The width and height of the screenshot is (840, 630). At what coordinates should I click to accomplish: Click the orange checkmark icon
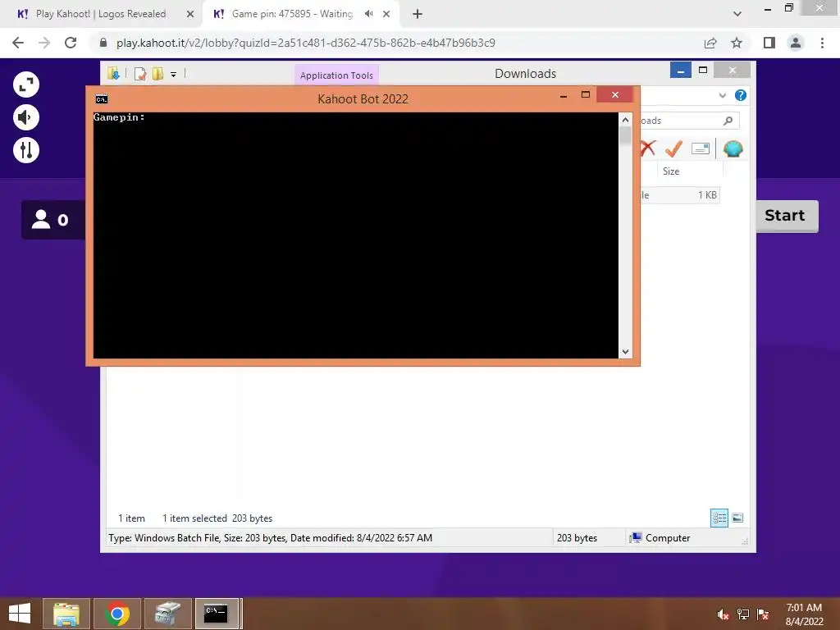point(673,148)
